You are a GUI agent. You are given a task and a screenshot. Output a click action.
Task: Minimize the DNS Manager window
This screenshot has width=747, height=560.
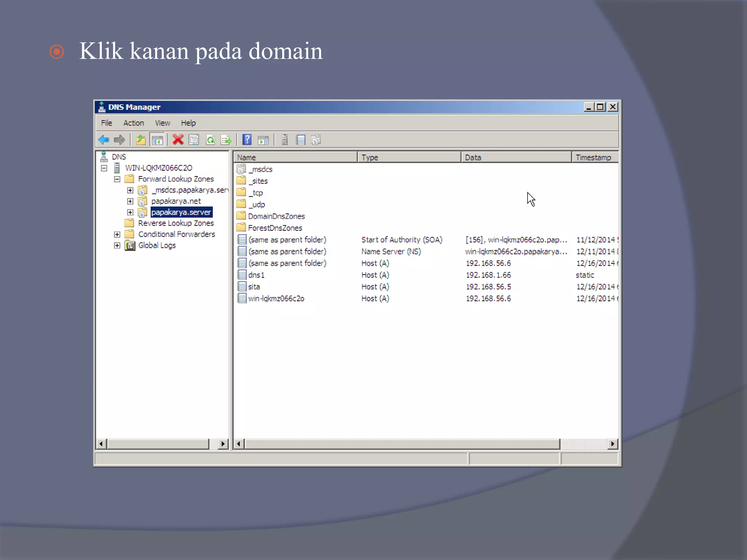tap(589, 107)
